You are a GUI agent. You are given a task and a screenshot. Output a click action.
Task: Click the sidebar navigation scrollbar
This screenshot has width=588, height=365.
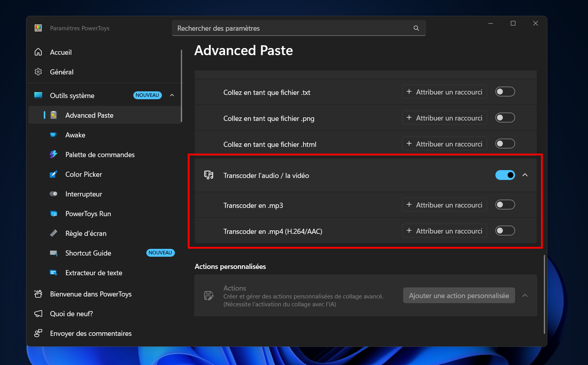[181, 85]
